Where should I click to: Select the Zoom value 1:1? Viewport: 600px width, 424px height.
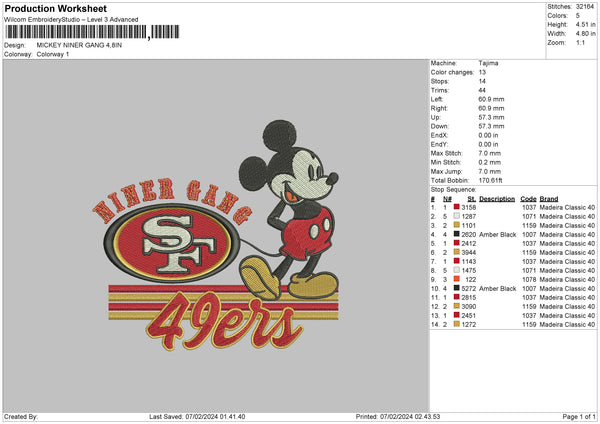[580, 42]
